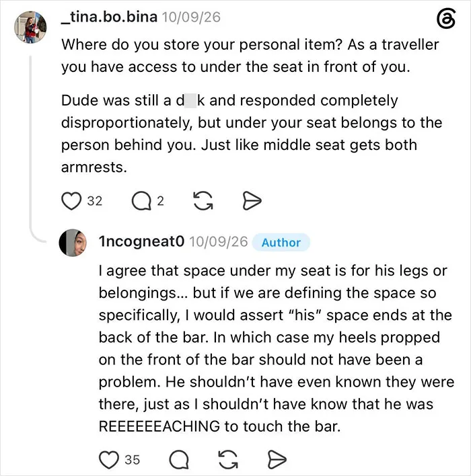
Task: Repost _tina.bo.bina's post
Action: pos(203,200)
